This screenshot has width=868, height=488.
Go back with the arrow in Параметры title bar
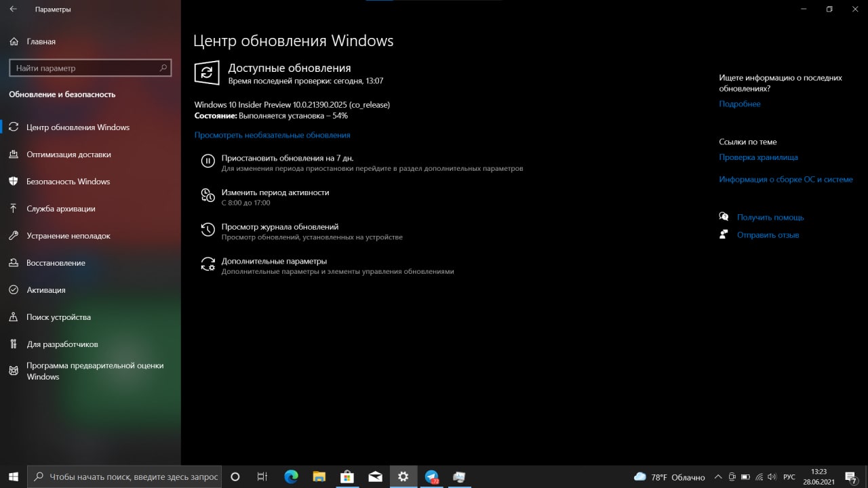pos(14,9)
